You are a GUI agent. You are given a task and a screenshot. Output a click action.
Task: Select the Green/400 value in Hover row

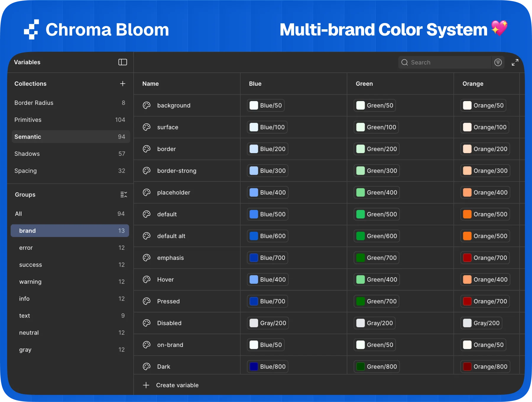(x=377, y=280)
